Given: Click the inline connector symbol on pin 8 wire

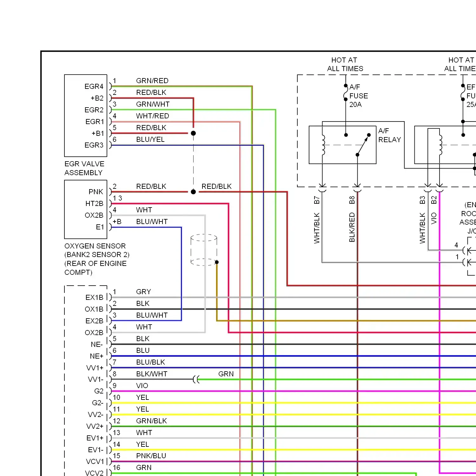Looking at the screenshot, I should pyautogui.click(x=196, y=379).
